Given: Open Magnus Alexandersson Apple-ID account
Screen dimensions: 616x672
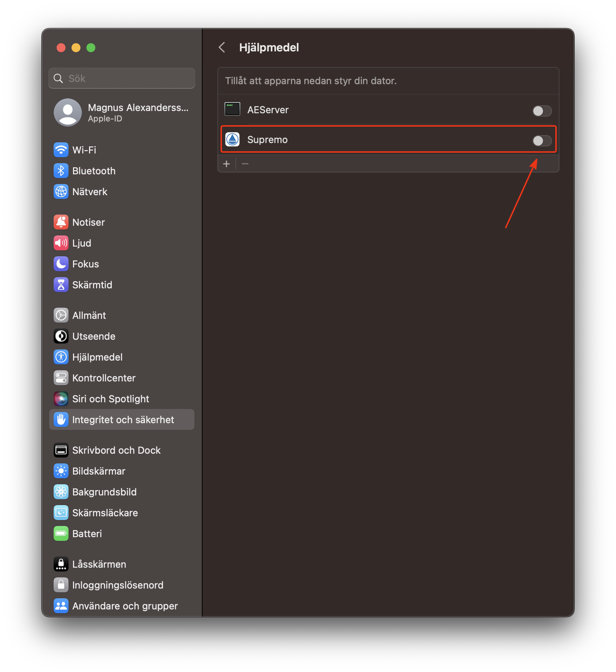Looking at the screenshot, I should click(x=122, y=112).
